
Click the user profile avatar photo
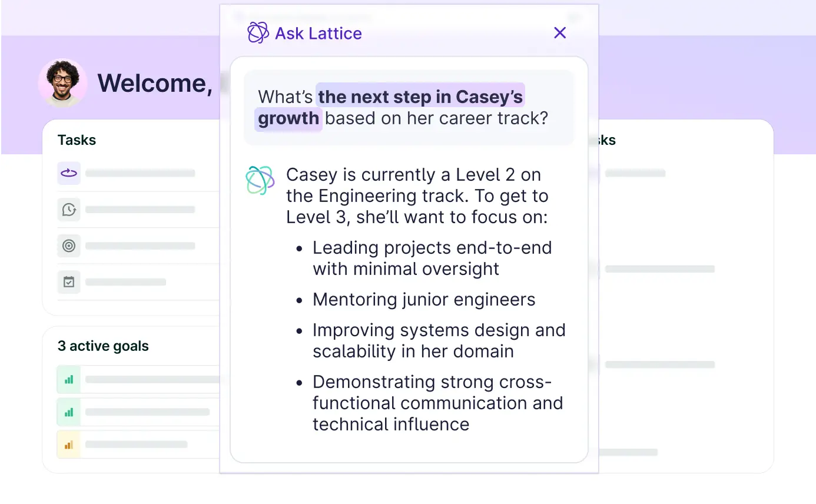coord(63,83)
